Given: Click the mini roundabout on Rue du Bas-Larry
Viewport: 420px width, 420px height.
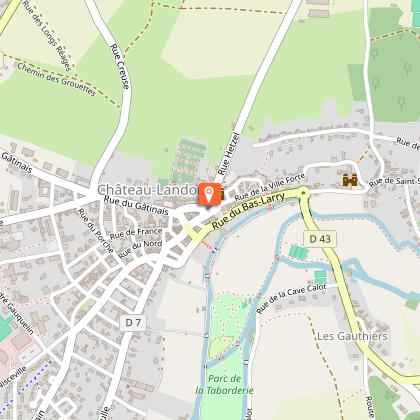Looking at the screenshot, I should tap(303, 192).
